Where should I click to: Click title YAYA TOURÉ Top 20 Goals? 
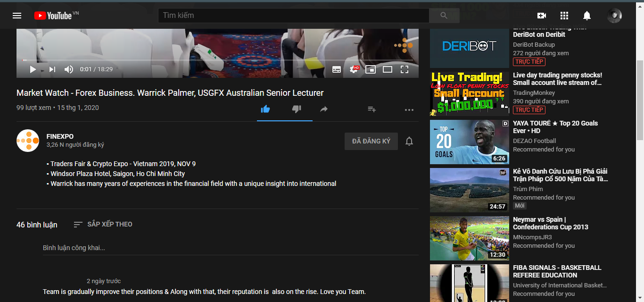coord(555,127)
